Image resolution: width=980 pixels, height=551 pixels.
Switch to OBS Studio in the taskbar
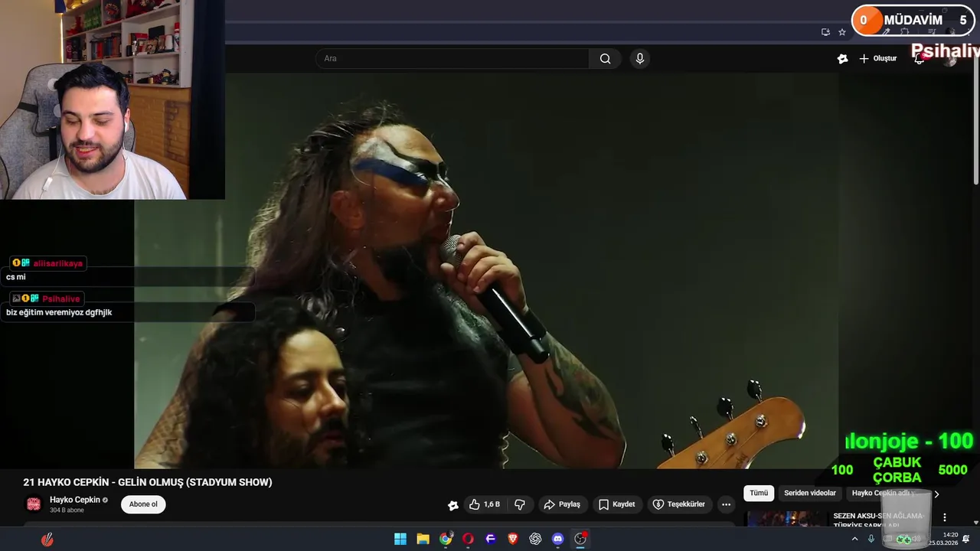click(580, 539)
